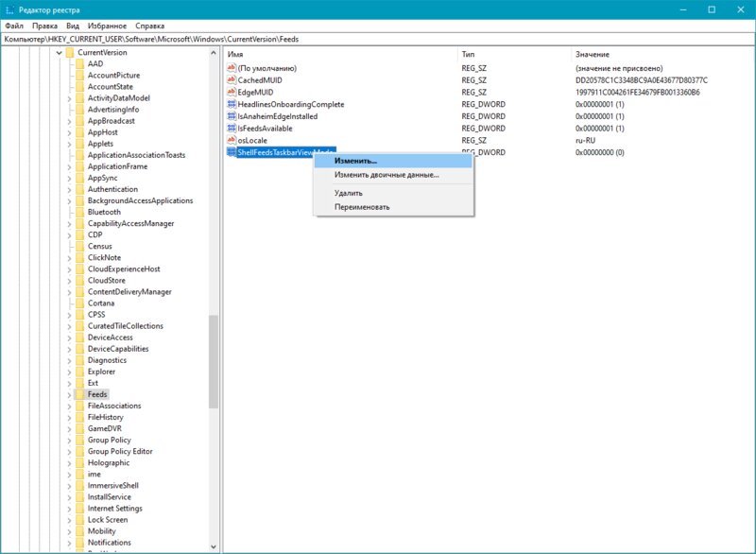Click the Registry Editor app icon in title bar
This screenshot has height=554, width=756.
tap(9, 9)
